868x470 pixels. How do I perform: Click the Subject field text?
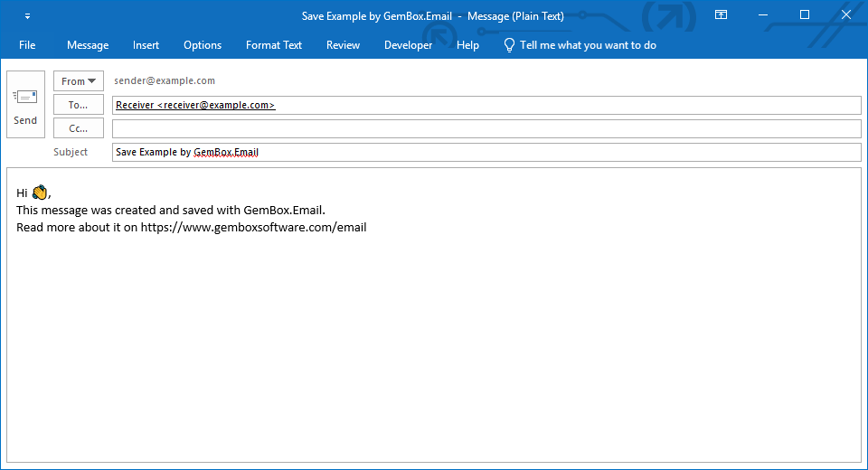coord(187,152)
